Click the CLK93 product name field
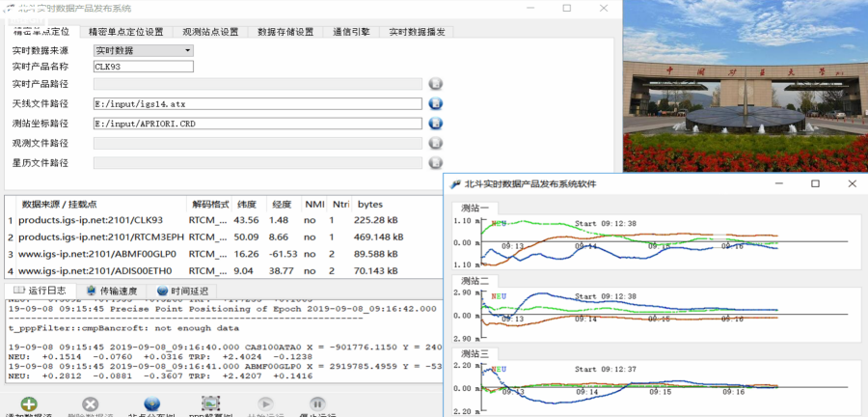Image resolution: width=868 pixels, height=417 pixels. (143, 67)
